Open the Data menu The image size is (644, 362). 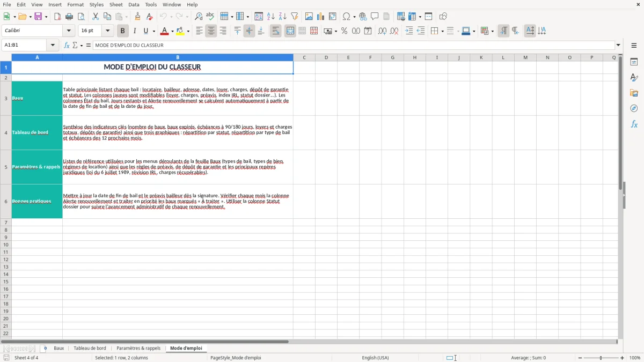click(134, 4)
